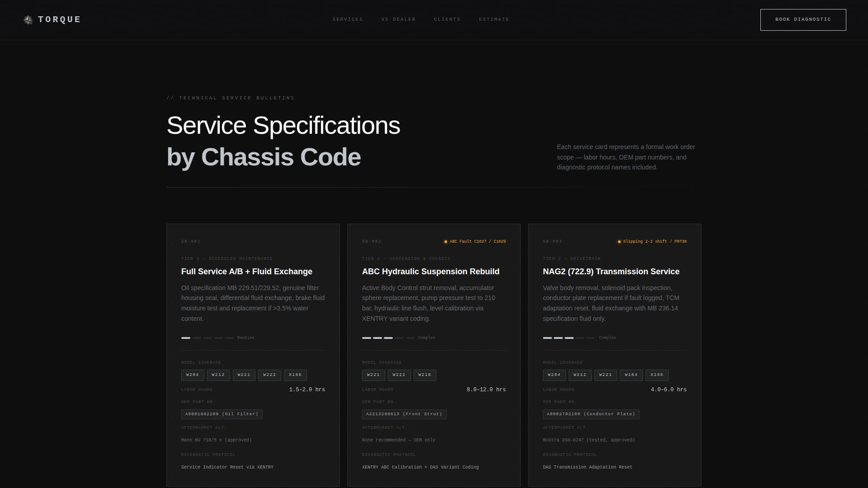Select W216 chassis tag in ABC card
The width and height of the screenshot is (868, 488).
click(x=425, y=375)
